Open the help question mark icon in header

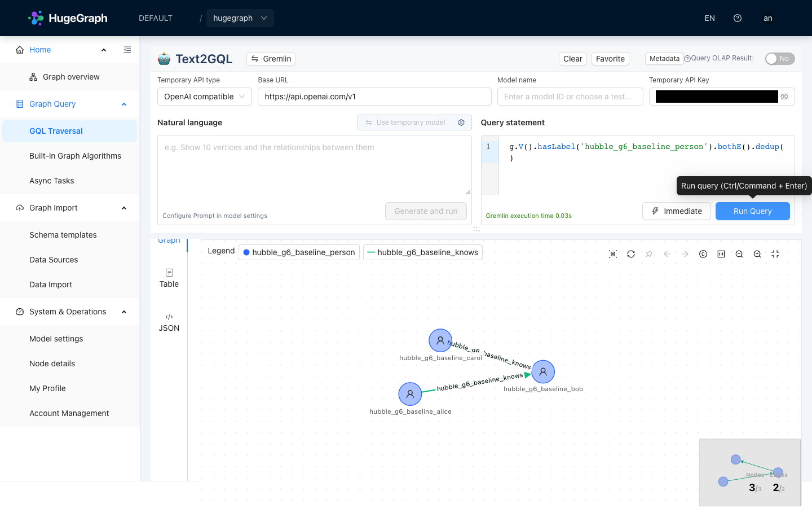click(x=738, y=18)
